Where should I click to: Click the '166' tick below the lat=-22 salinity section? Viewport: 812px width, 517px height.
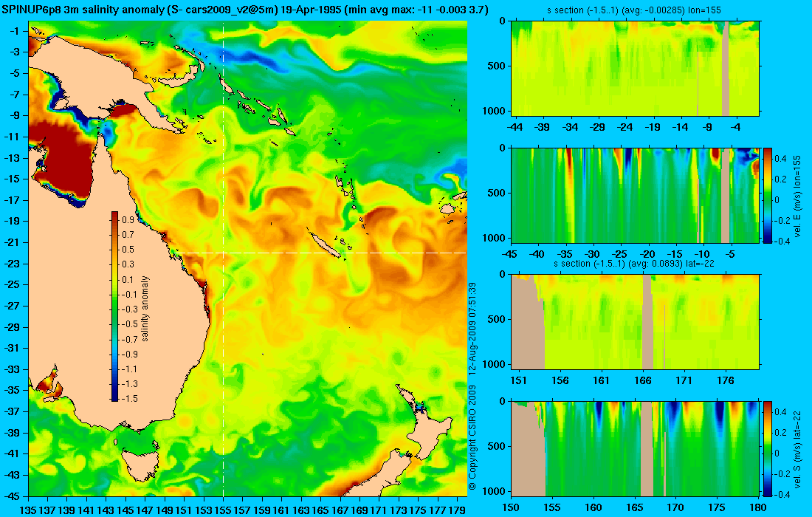pos(643,381)
